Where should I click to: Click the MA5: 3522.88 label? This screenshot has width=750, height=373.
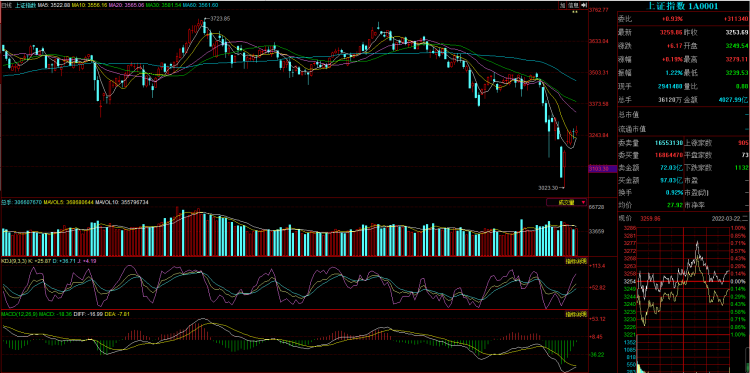coord(54,5)
